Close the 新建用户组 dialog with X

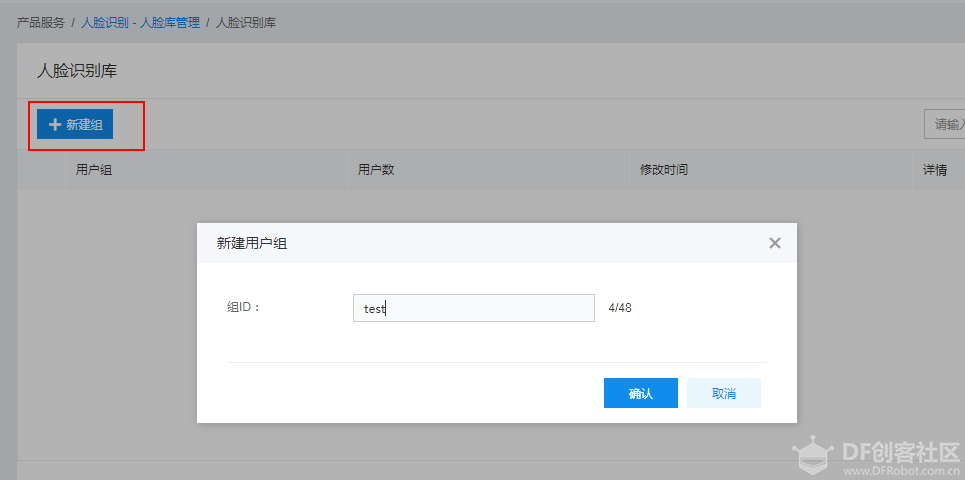pos(774,243)
